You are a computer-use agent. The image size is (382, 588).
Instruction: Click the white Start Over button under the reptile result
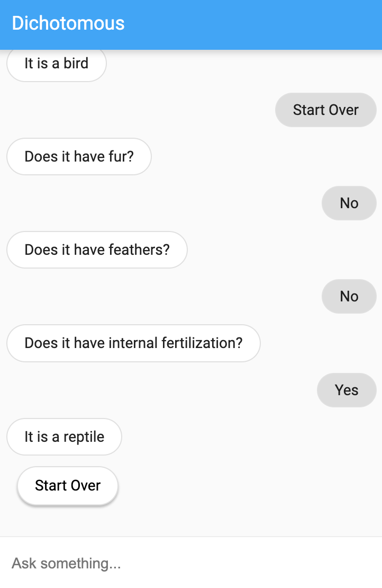[x=68, y=486]
